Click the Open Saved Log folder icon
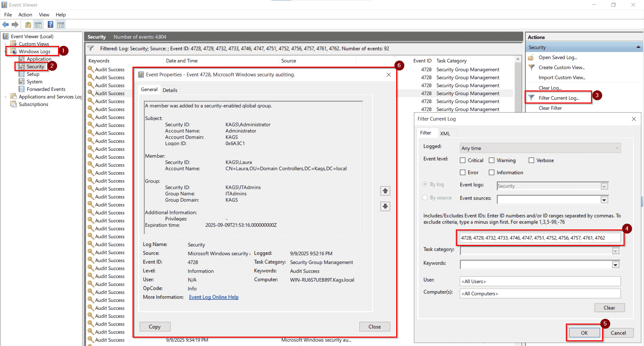644x346 pixels. 531,57
